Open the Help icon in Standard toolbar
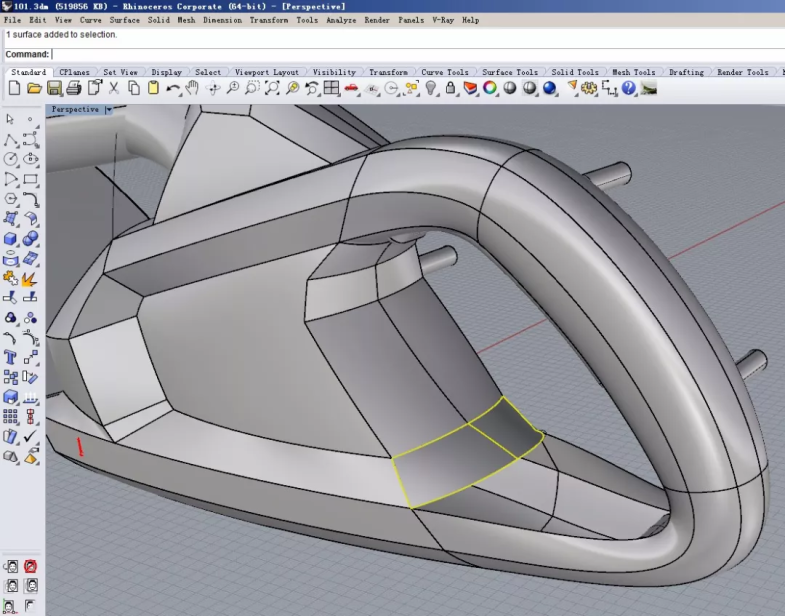This screenshot has width=785, height=616. (629, 88)
